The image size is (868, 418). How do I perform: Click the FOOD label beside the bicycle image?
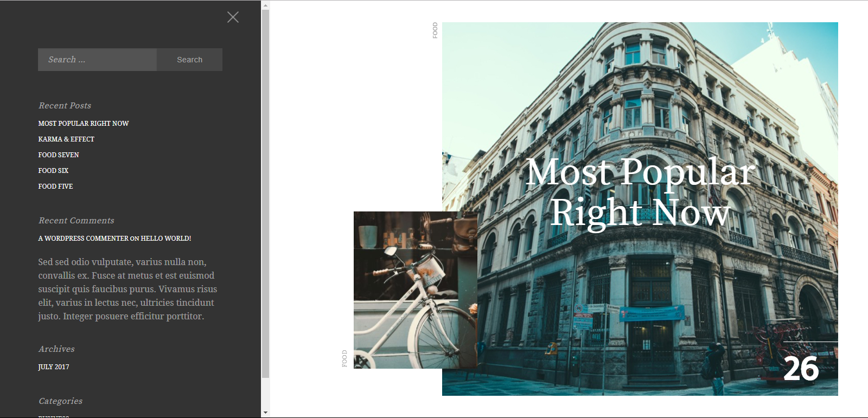click(x=344, y=358)
